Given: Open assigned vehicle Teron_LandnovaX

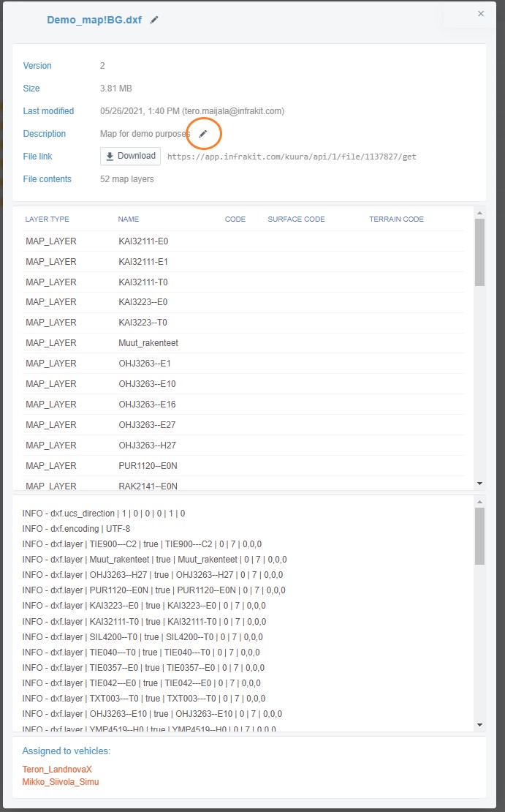Looking at the screenshot, I should coord(57,769).
